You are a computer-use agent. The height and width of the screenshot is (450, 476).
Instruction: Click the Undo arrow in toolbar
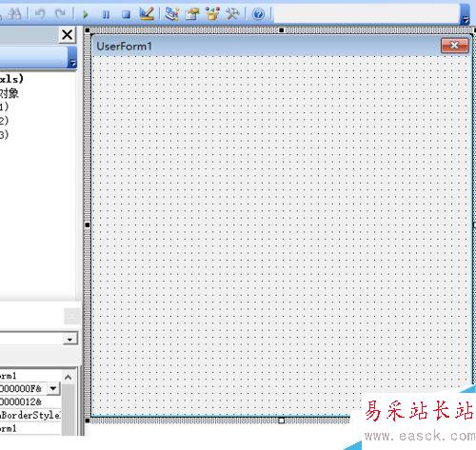[x=40, y=13]
